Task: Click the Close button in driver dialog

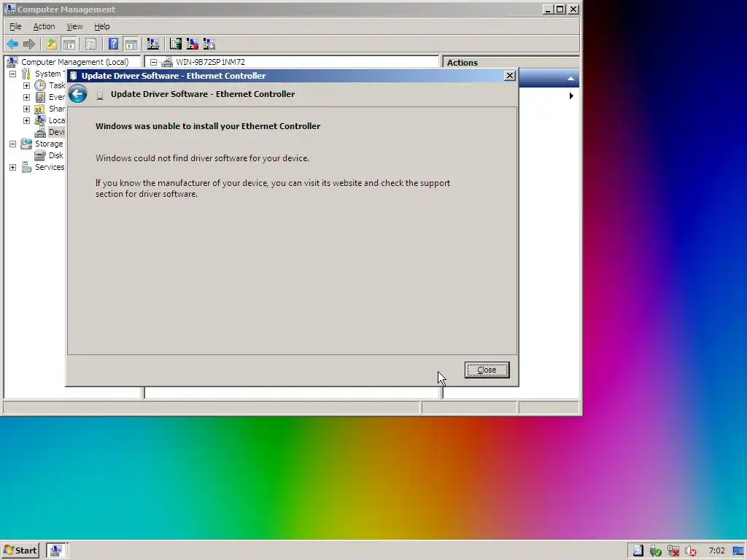Action: [487, 370]
